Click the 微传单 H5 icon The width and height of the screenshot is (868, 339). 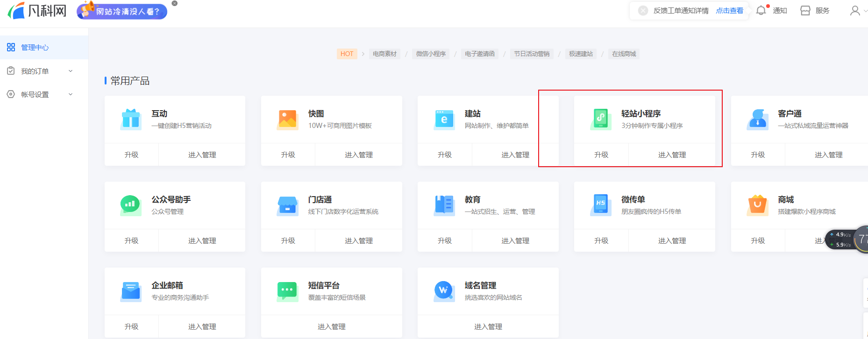pos(600,205)
